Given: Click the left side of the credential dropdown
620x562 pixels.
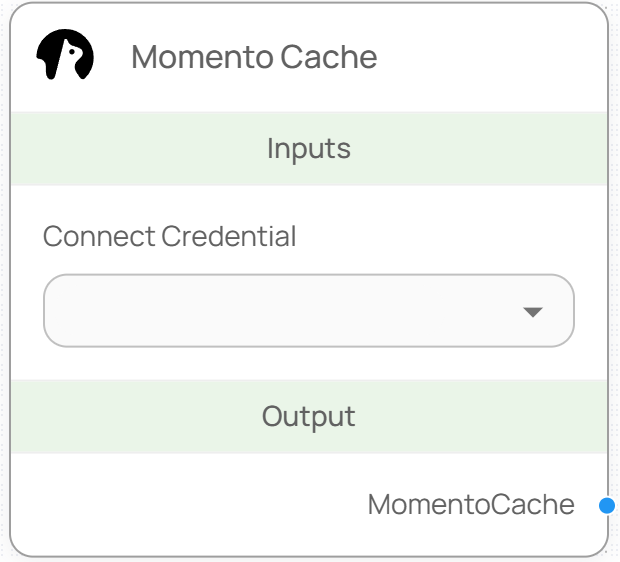Looking at the screenshot, I should click(x=90, y=311).
